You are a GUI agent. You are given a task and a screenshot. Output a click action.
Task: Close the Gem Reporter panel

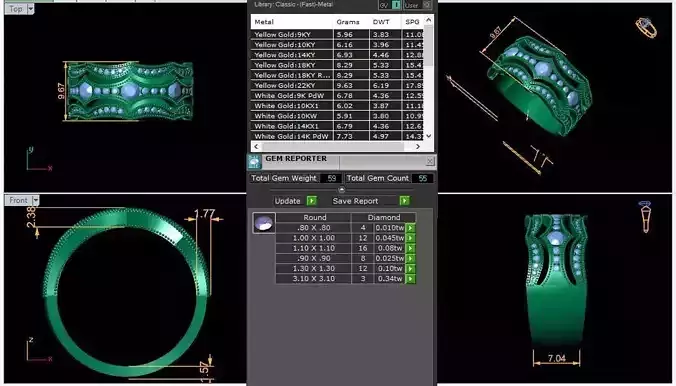coord(430,161)
